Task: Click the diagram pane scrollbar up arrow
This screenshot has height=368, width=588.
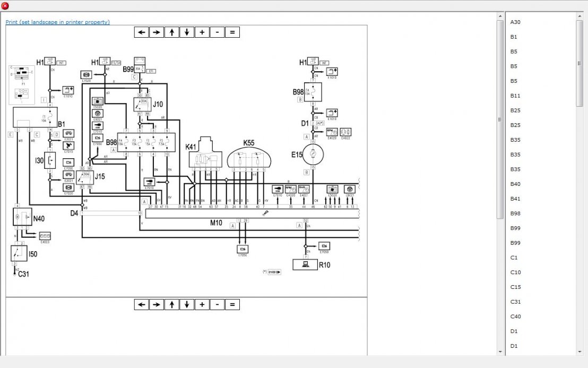Action: [500, 16]
